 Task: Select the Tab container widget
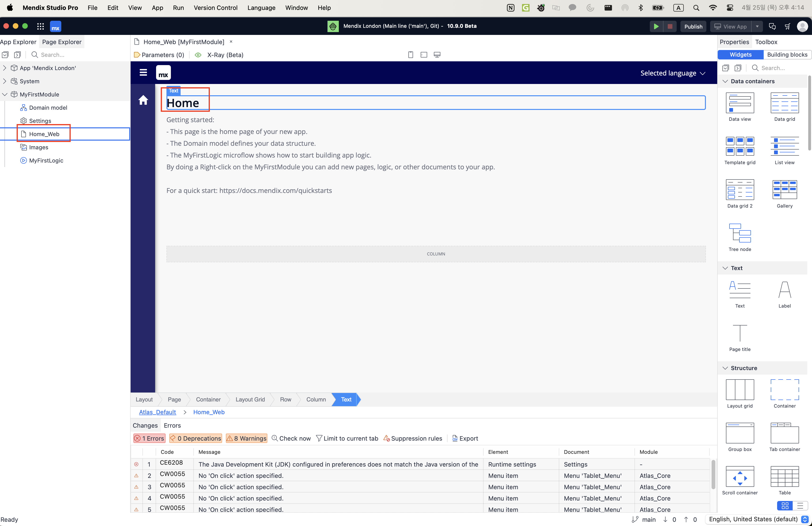click(x=784, y=437)
